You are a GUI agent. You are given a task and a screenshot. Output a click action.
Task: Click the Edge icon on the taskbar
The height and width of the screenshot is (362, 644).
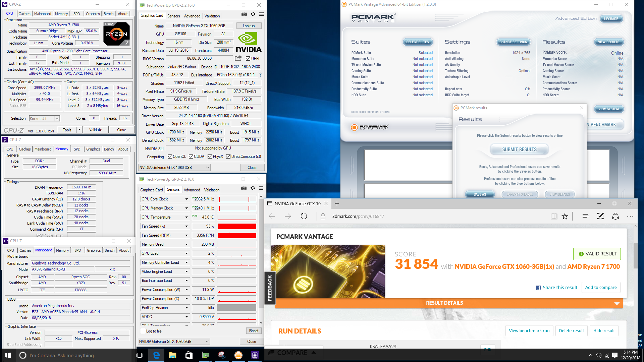[156, 355]
